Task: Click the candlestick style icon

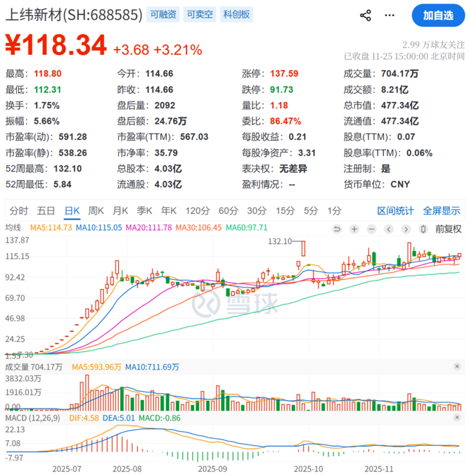Action: coord(423,229)
